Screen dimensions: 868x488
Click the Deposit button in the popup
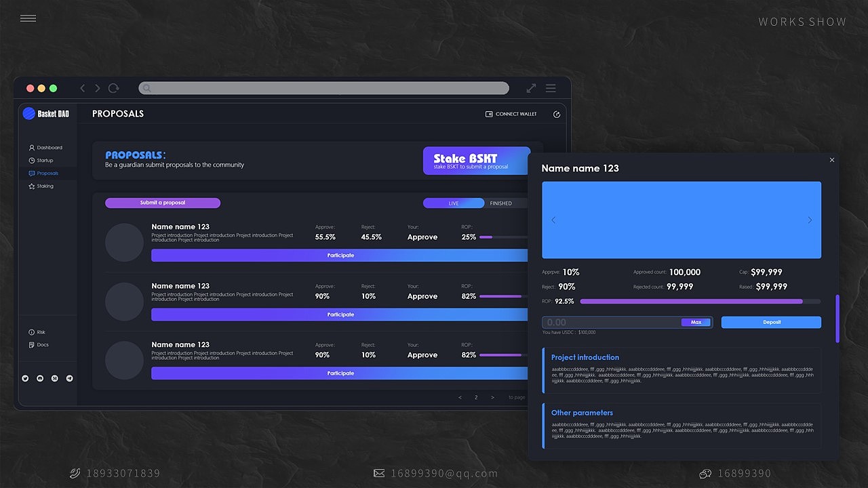pyautogui.click(x=771, y=323)
